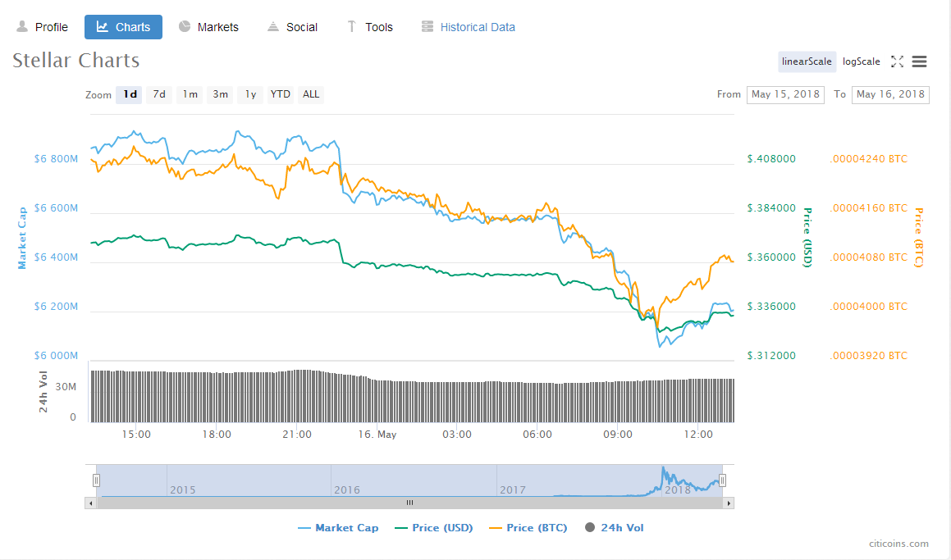This screenshot has height=560, width=951.
Task: Click the Social icon
Action: pyautogui.click(x=273, y=27)
